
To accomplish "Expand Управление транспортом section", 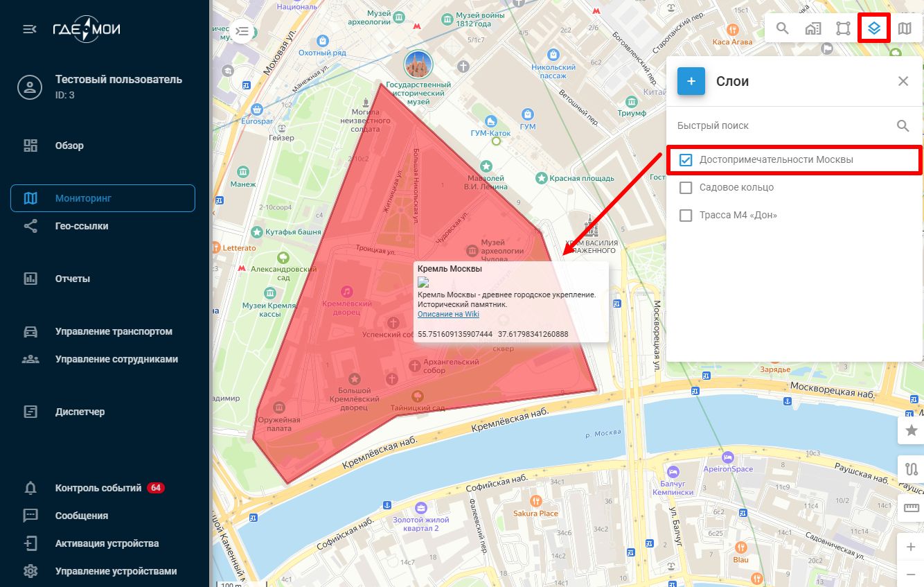I will point(114,332).
